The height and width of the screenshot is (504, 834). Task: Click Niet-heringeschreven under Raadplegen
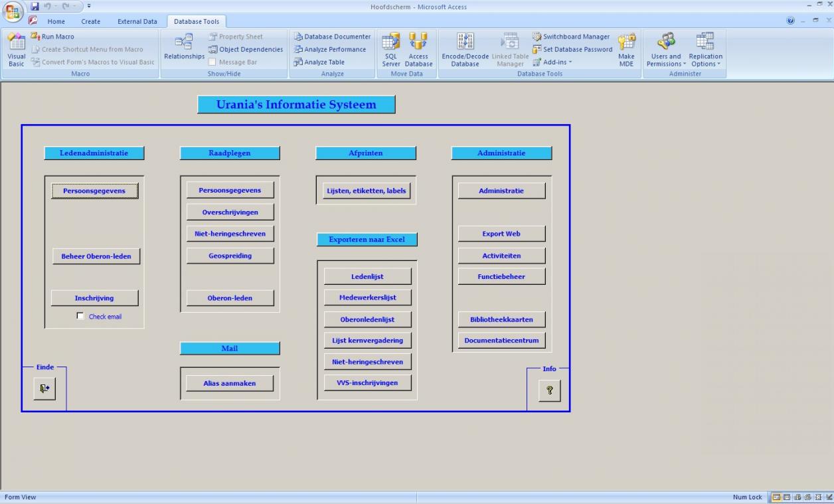(230, 234)
